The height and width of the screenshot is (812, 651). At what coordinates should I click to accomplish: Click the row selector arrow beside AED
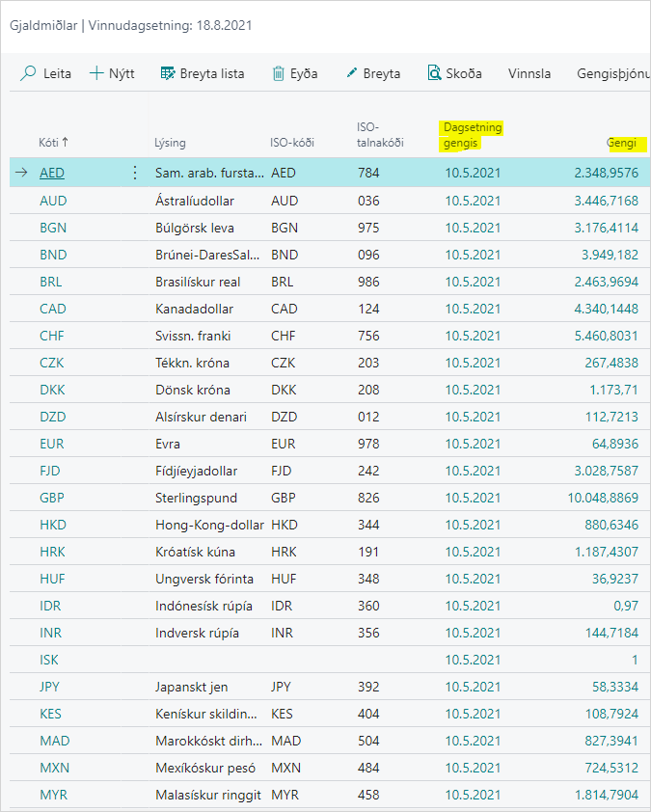tap(21, 174)
